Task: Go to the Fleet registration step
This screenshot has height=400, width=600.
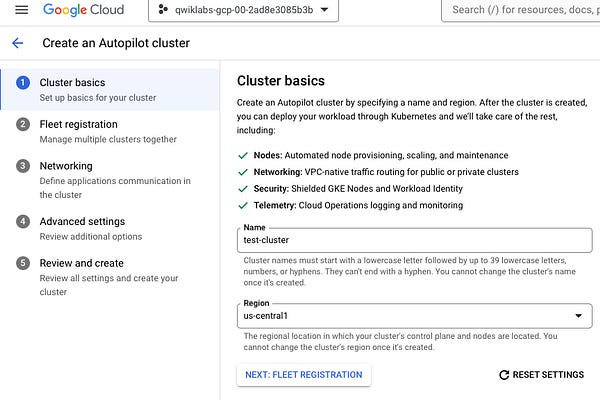Action: tap(110, 131)
